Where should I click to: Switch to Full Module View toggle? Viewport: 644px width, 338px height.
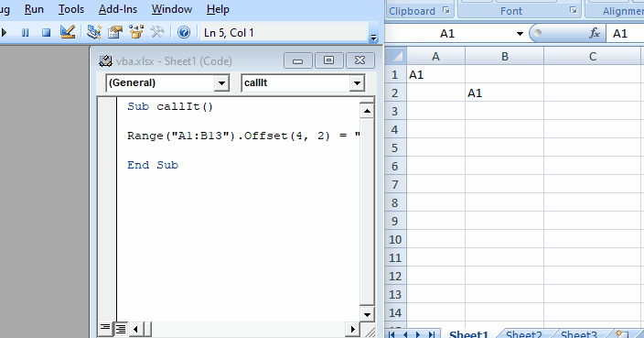tap(121, 328)
